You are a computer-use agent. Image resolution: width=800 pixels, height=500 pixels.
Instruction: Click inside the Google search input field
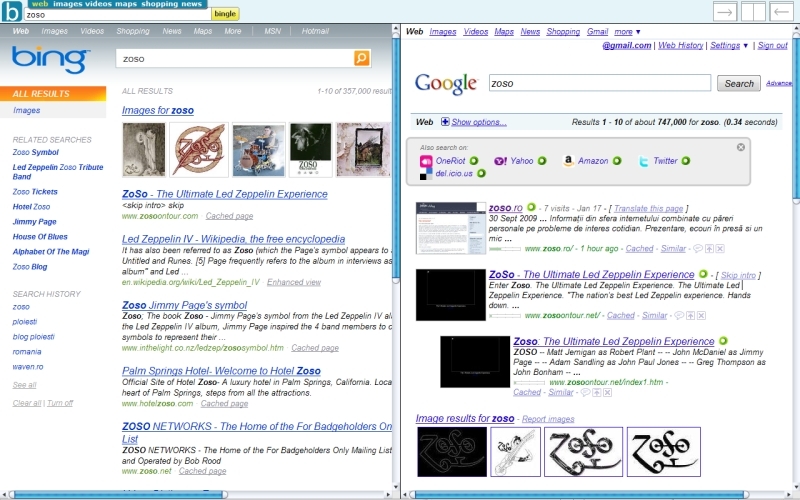pos(600,84)
